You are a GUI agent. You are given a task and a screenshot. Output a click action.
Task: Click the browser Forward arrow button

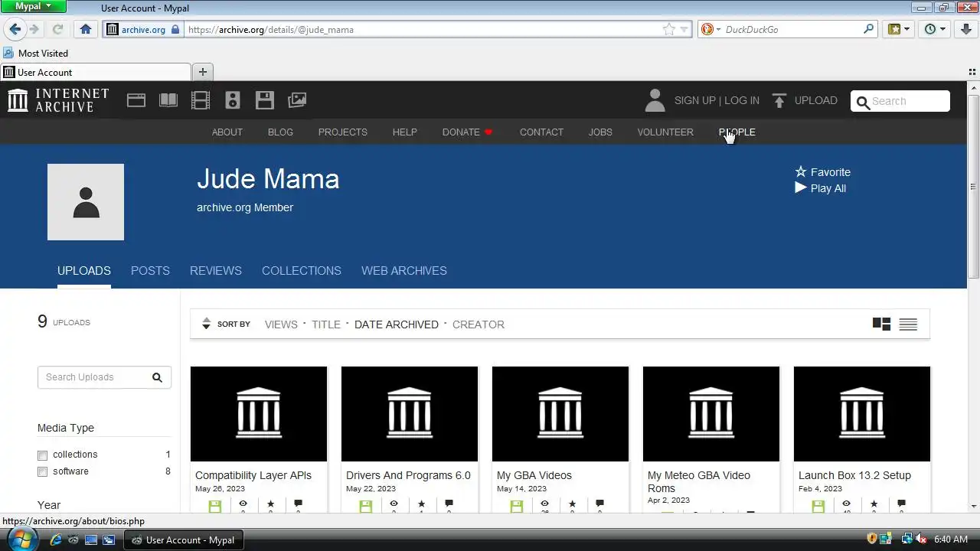pos(34,29)
